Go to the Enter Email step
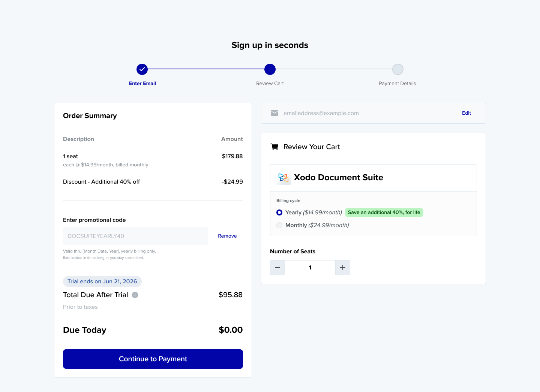The image size is (540, 392). (142, 84)
